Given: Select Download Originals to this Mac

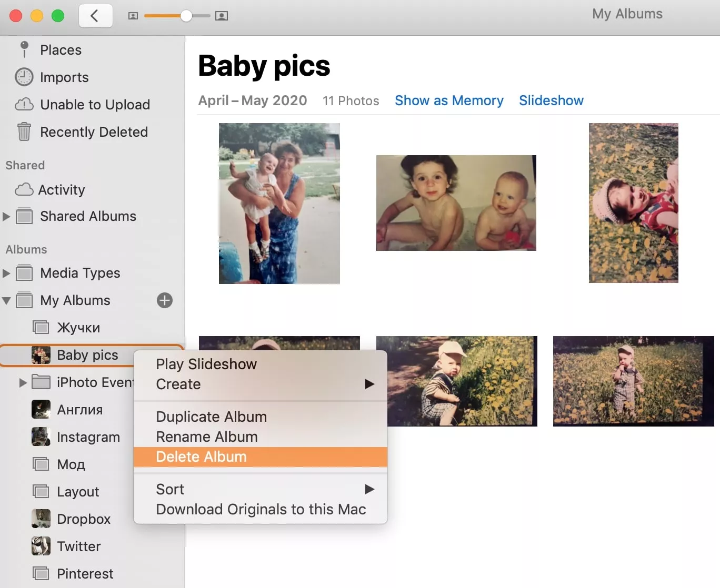Looking at the screenshot, I should tap(261, 509).
